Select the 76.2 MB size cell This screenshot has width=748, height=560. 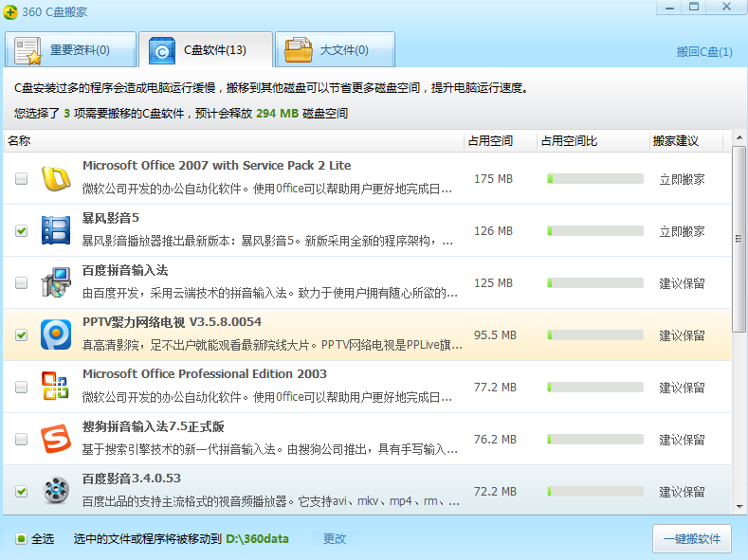click(x=495, y=439)
